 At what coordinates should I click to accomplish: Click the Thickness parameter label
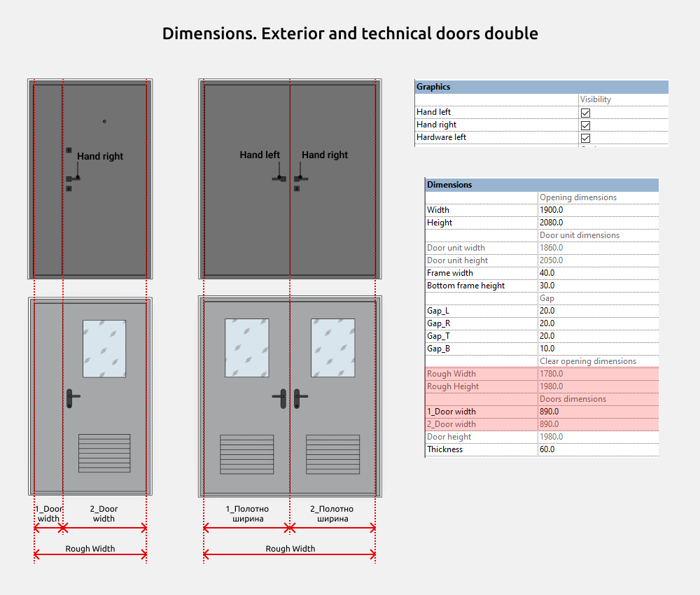(x=444, y=449)
